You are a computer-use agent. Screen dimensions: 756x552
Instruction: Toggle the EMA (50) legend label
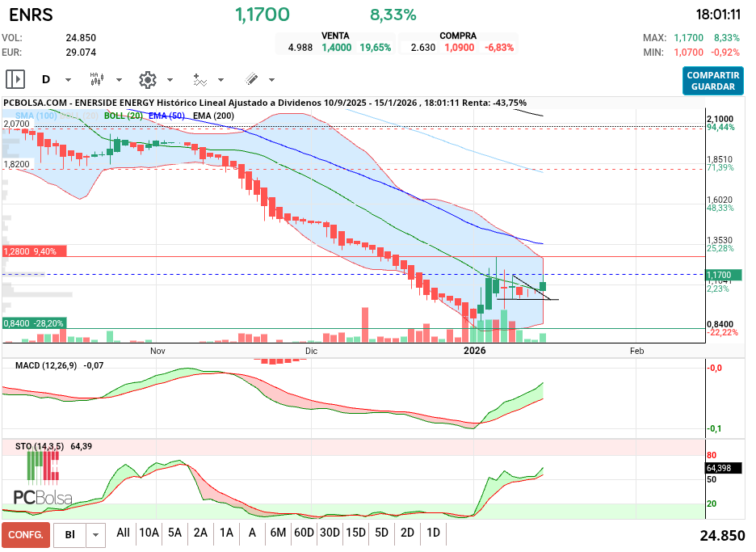click(x=167, y=116)
